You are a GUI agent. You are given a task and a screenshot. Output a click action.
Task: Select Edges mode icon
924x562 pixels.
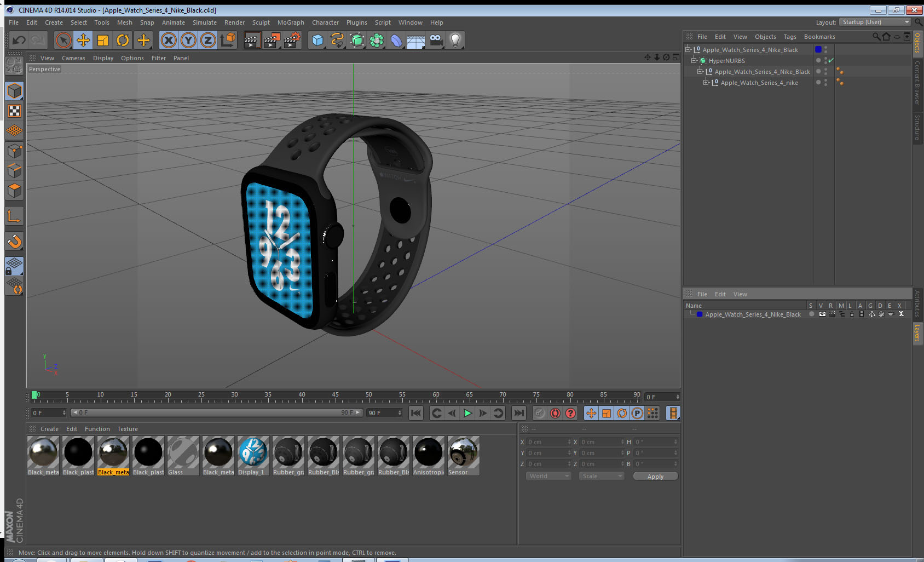[14, 171]
